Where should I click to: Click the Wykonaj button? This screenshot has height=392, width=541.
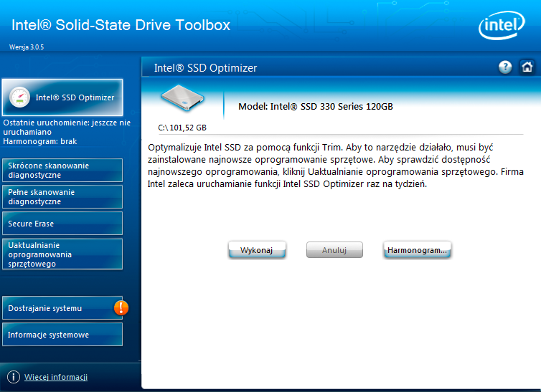click(257, 249)
